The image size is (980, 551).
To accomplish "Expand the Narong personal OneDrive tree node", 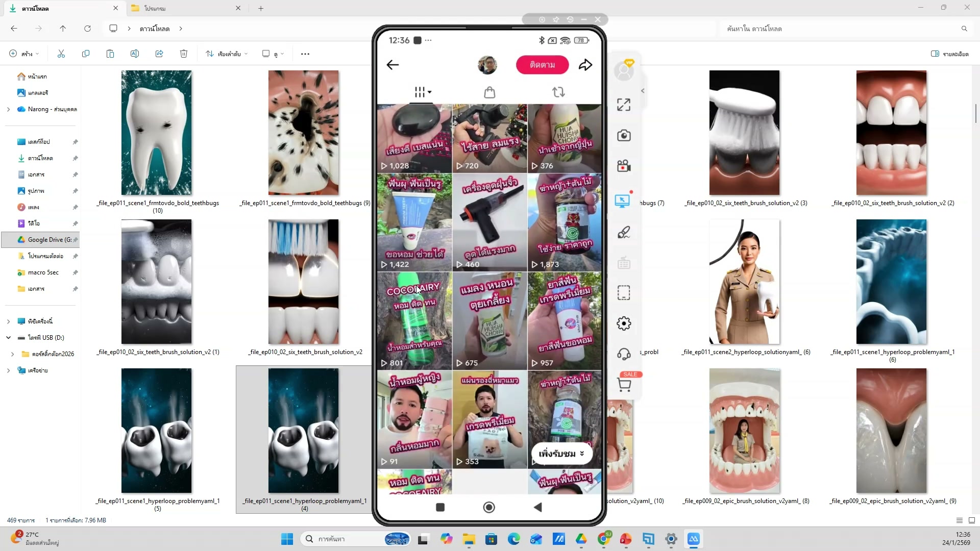I will pos(8,109).
